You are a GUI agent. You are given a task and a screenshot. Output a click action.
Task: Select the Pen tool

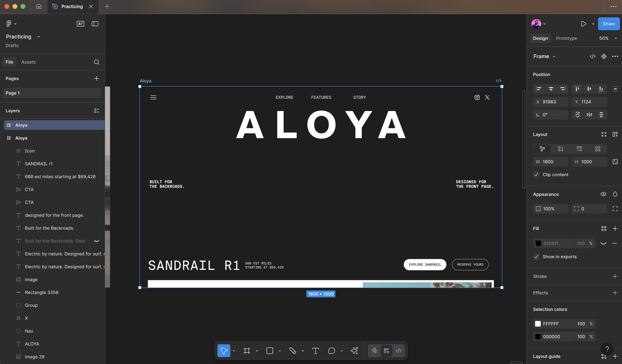pos(292,351)
